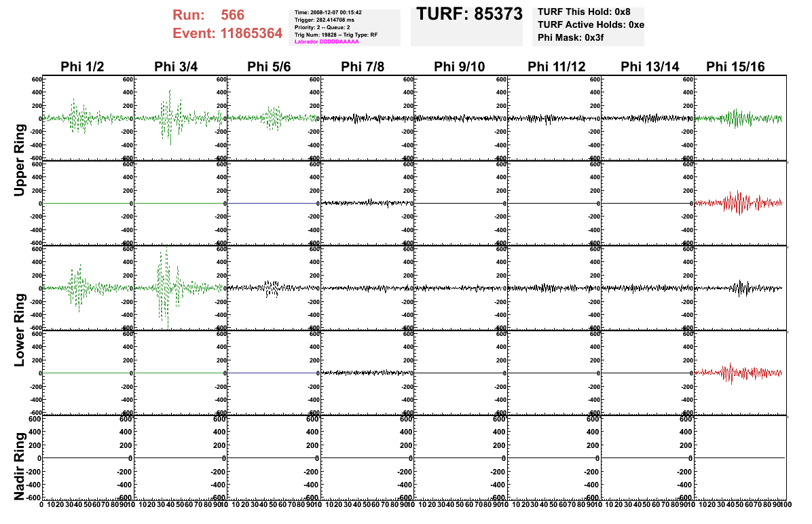Select the Nadir Ring plot under Phi 7/8
Screen dimensions: 812x524
[x=368, y=457]
